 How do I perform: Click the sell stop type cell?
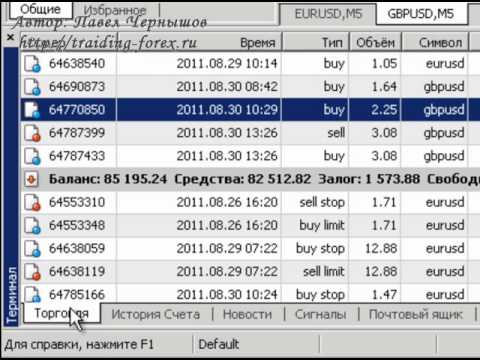tap(322, 202)
